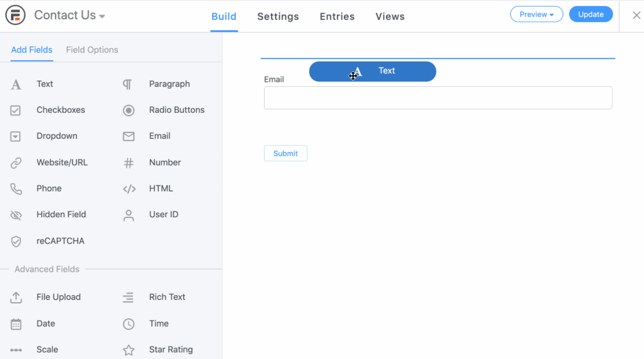Click the File Upload icon
The image size is (644, 359).
(16, 297)
